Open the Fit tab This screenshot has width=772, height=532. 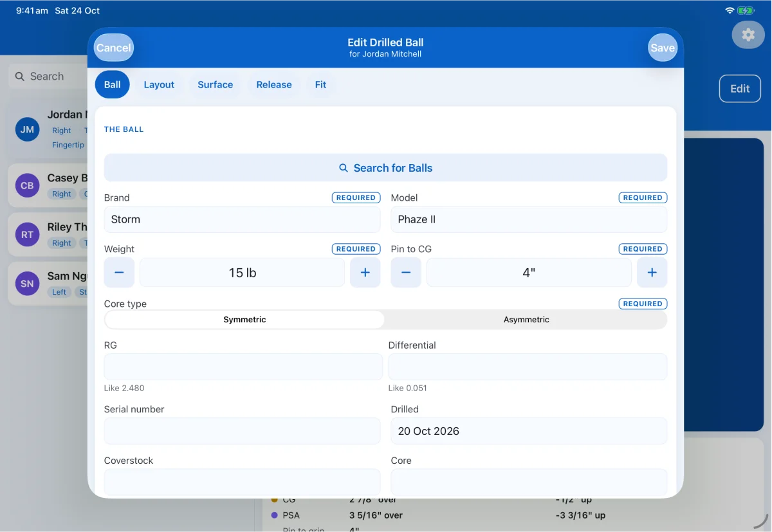tap(320, 85)
